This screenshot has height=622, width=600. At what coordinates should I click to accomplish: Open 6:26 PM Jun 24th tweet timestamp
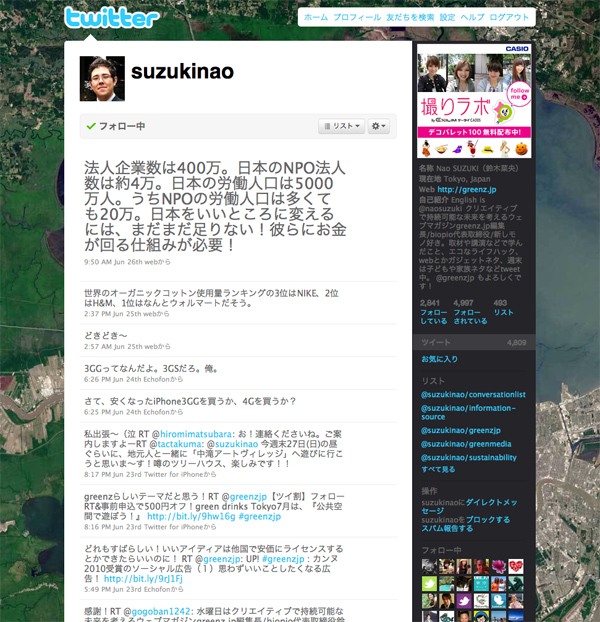click(x=113, y=379)
